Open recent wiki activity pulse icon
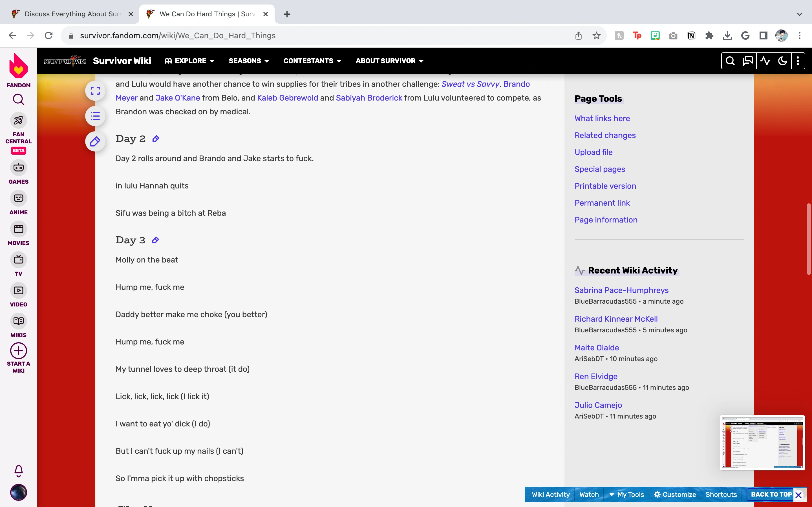Viewport: 812px width, 507px height. point(765,61)
